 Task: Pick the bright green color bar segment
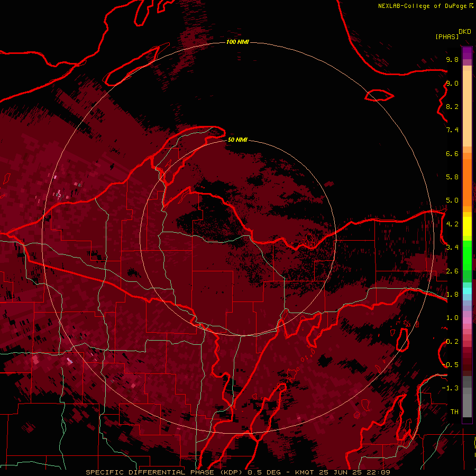[467, 255]
